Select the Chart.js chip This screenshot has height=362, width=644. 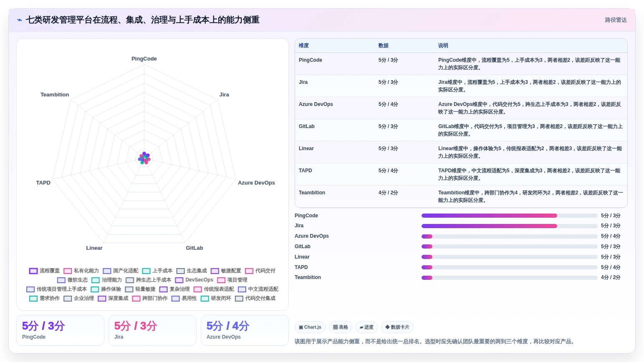pos(310,327)
